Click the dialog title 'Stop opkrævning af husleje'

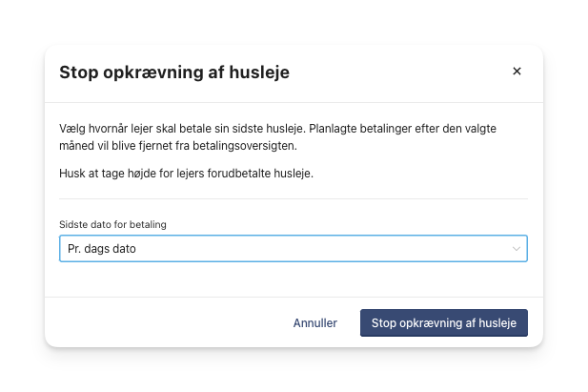174,72
